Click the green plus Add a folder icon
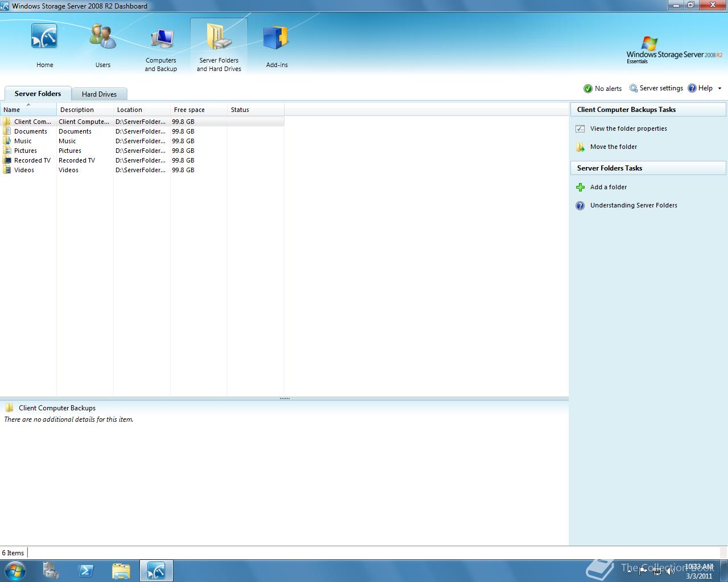This screenshot has height=582, width=728. coord(580,187)
